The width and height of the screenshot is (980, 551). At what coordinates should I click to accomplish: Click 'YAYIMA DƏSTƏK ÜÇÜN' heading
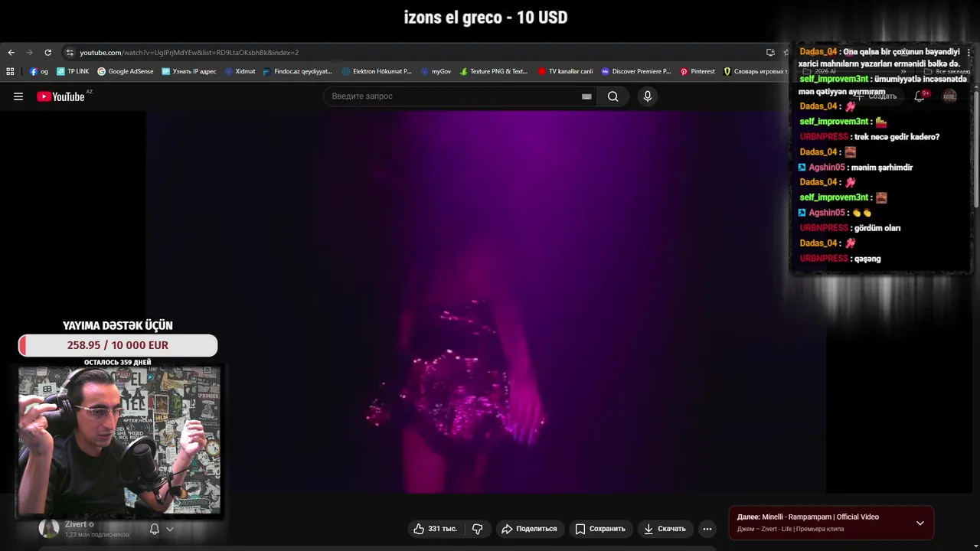tap(118, 325)
